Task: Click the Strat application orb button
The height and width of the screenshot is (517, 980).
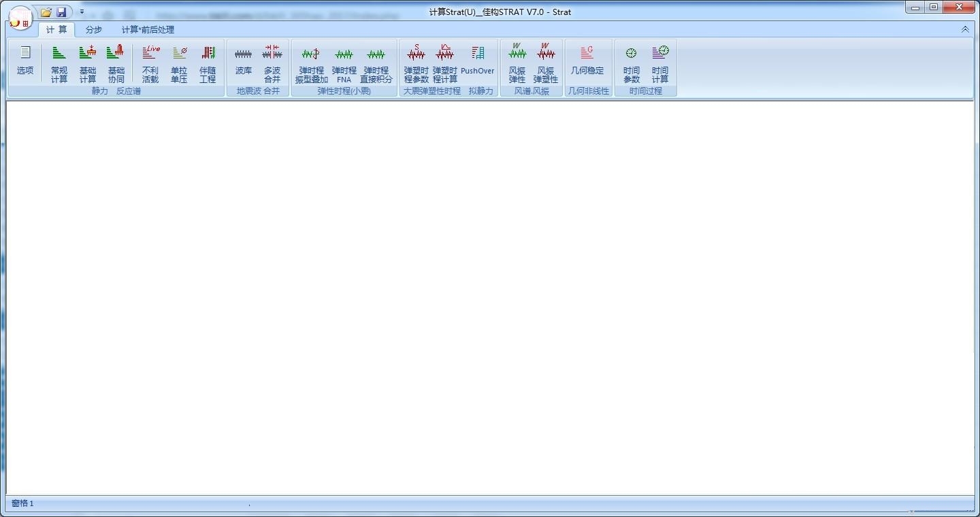Action: tap(21, 18)
